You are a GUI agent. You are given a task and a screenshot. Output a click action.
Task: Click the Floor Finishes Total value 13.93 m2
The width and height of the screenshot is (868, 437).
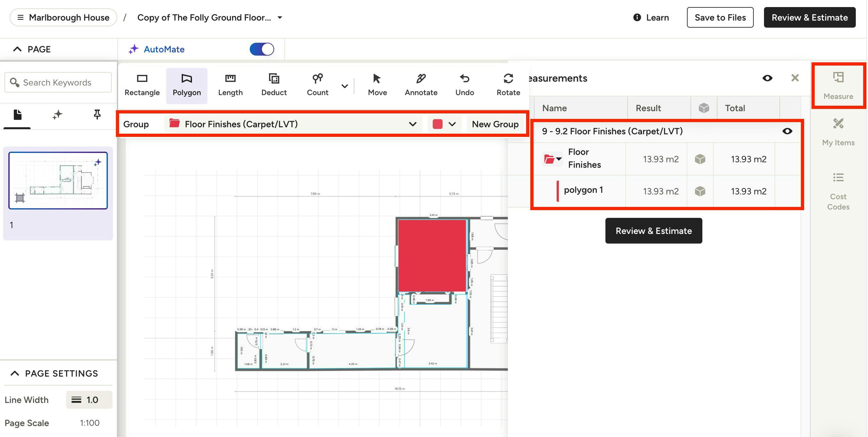coord(748,159)
